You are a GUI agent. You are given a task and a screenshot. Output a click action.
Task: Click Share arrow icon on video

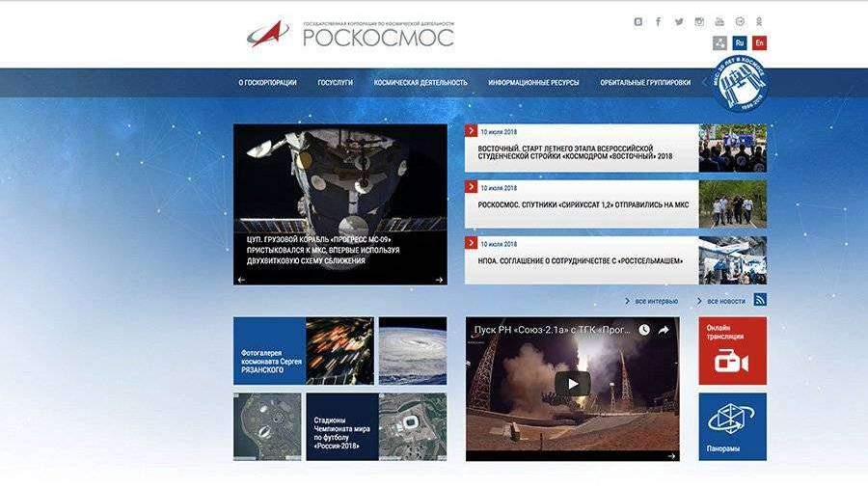pos(664,330)
